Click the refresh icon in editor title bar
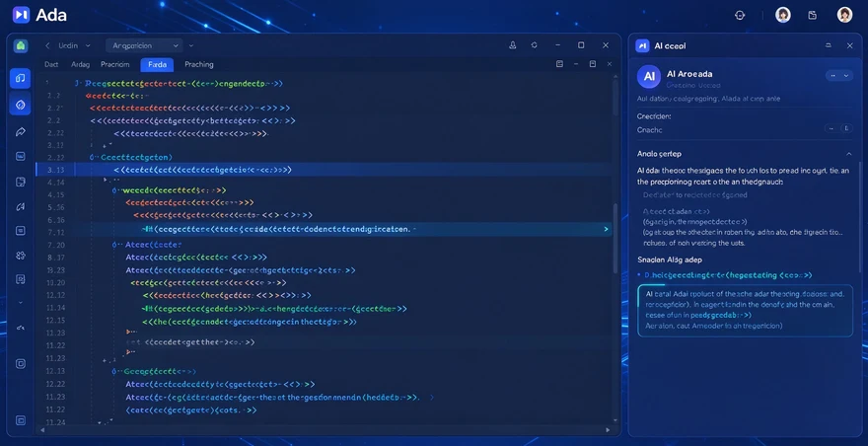This screenshot has height=446, width=868. (535, 45)
